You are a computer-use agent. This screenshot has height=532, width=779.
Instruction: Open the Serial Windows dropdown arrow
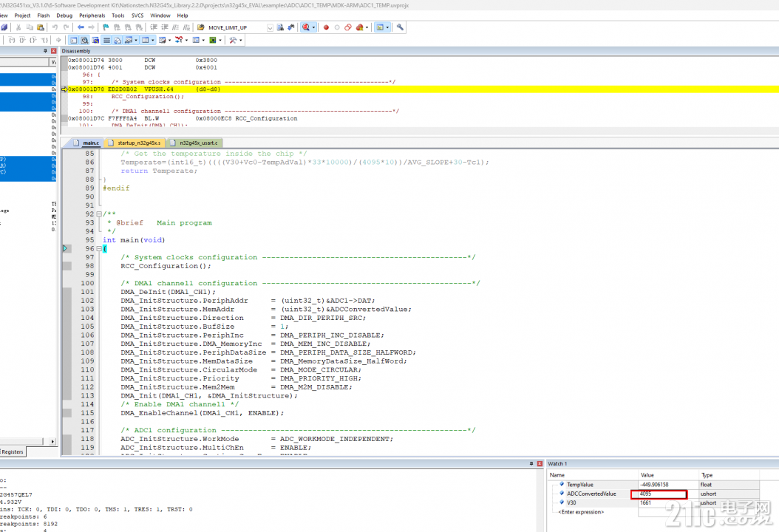tap(169, 40)
